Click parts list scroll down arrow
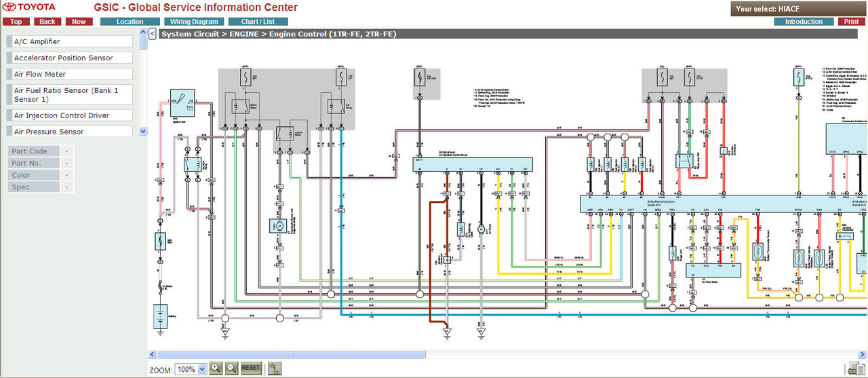Viewport: 868px width, 378px height. pyautogui.click(x=143, y=131)
